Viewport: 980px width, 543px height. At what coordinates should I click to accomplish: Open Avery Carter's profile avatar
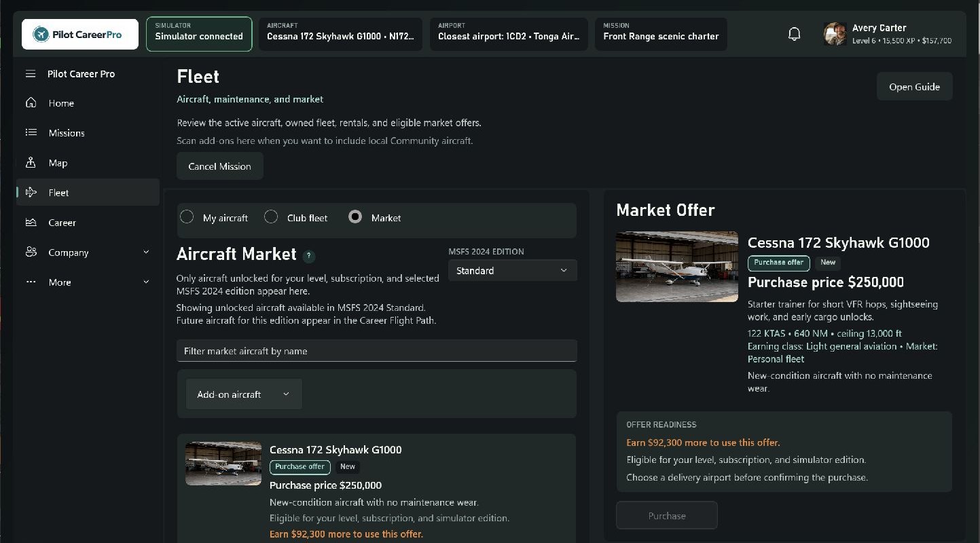pos(835,34)
